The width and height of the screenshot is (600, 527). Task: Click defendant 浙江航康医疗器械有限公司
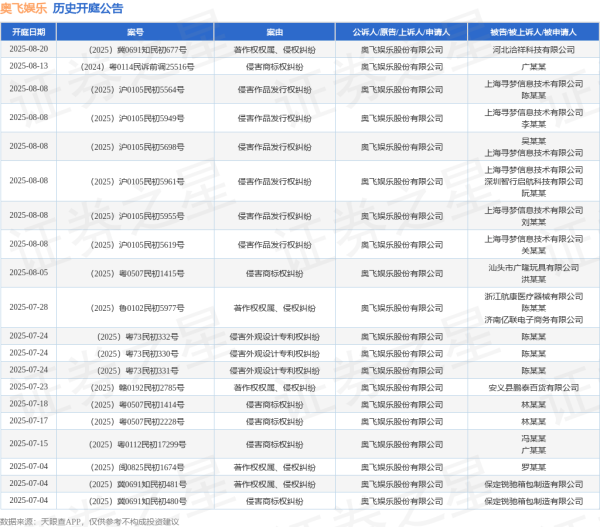point(533,296)
